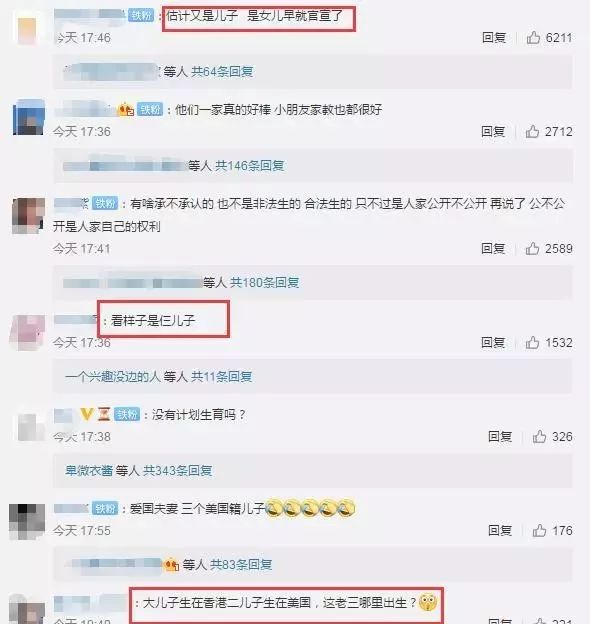The image size is (590, 624).
Task: Expand the 共146条回复 replies
Action: click(x=249, y=166)
